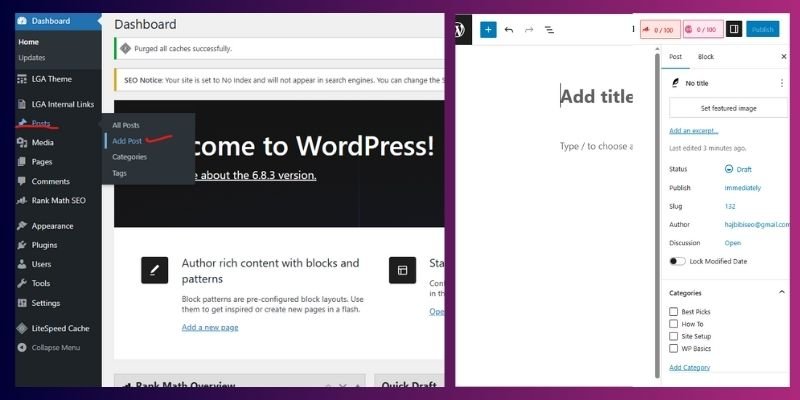The image size is (800, 400).
Task: Switch to the Block tab
Action: click(x=706, y=57)
